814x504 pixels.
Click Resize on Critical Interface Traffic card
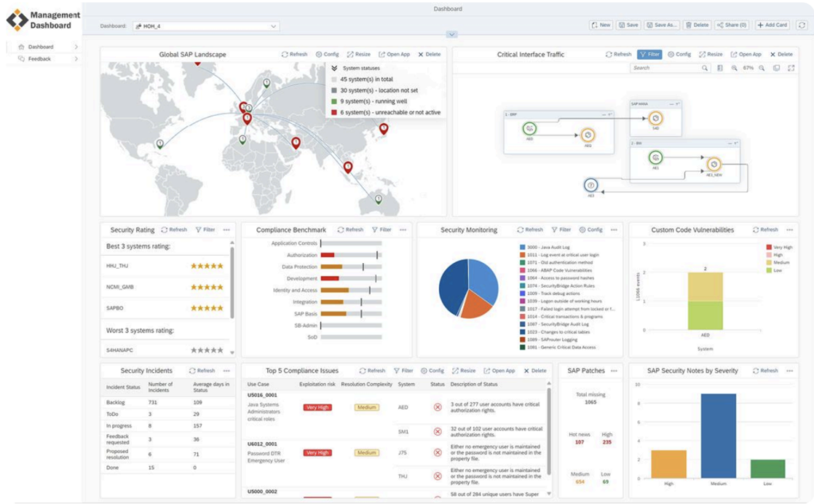click(x=711, y=54)
